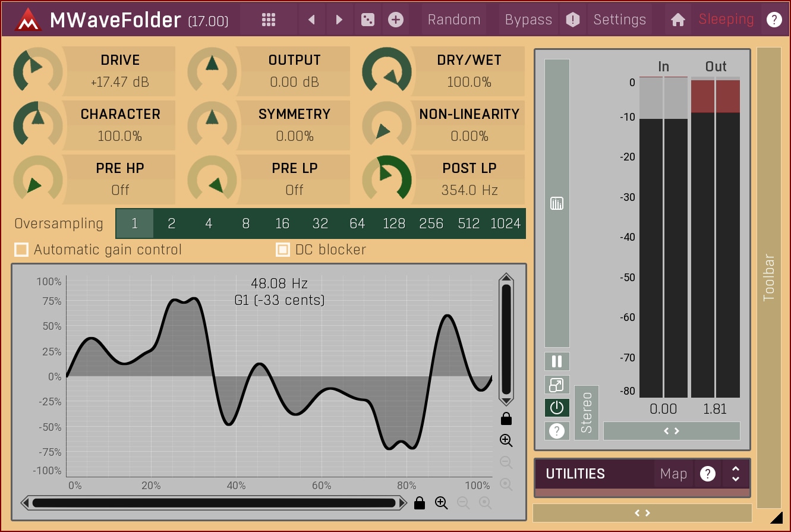
Task: Open the home icon in title bar
Action: 677,20
